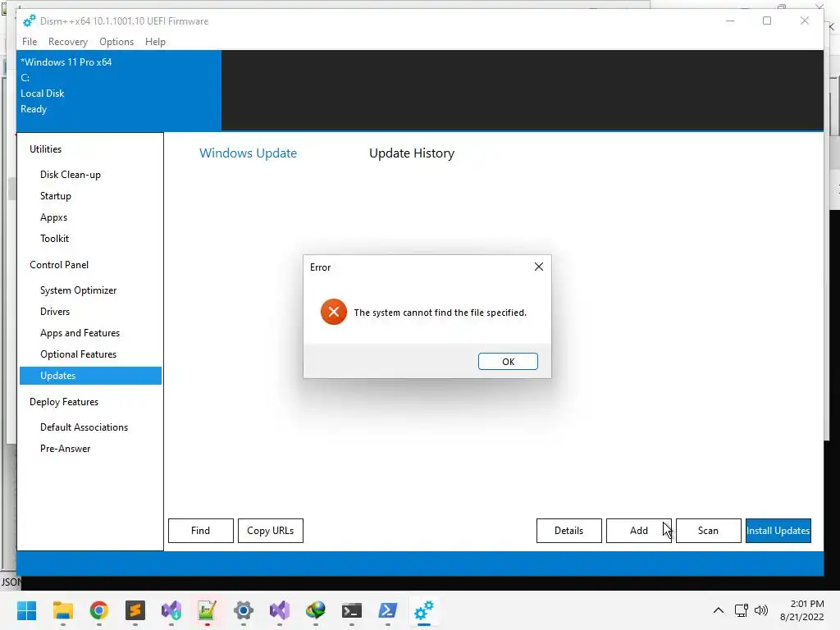This screenshot has width=840, height=630.
Task: Click the Copy URLs button
Action: click(271, 531)
